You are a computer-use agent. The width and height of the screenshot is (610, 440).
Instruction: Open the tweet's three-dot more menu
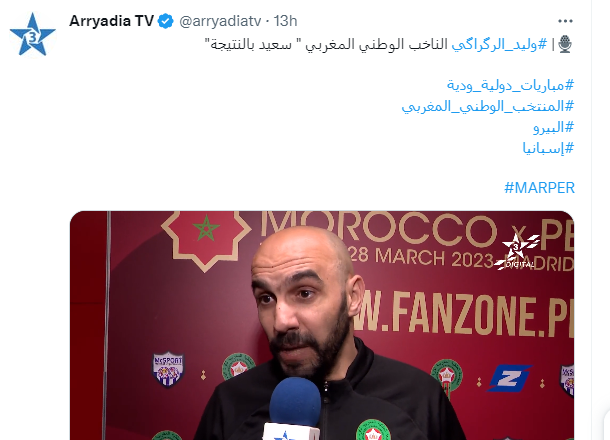click(565, 21)
